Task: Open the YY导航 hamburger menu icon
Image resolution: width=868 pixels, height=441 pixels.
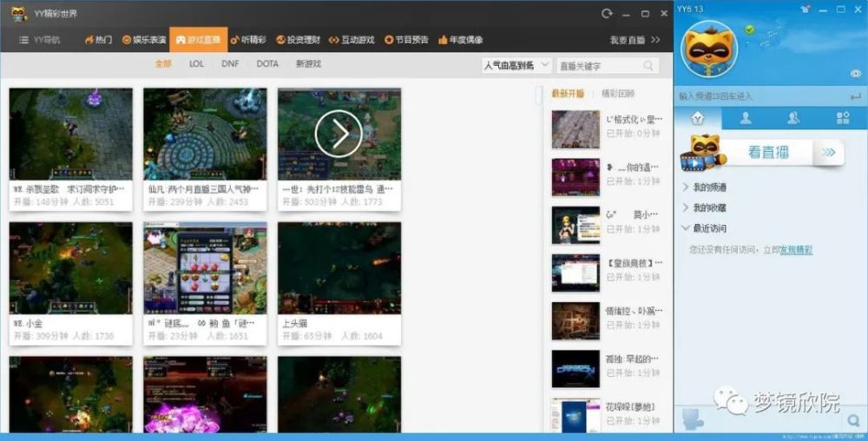Action: pos(23,40)
